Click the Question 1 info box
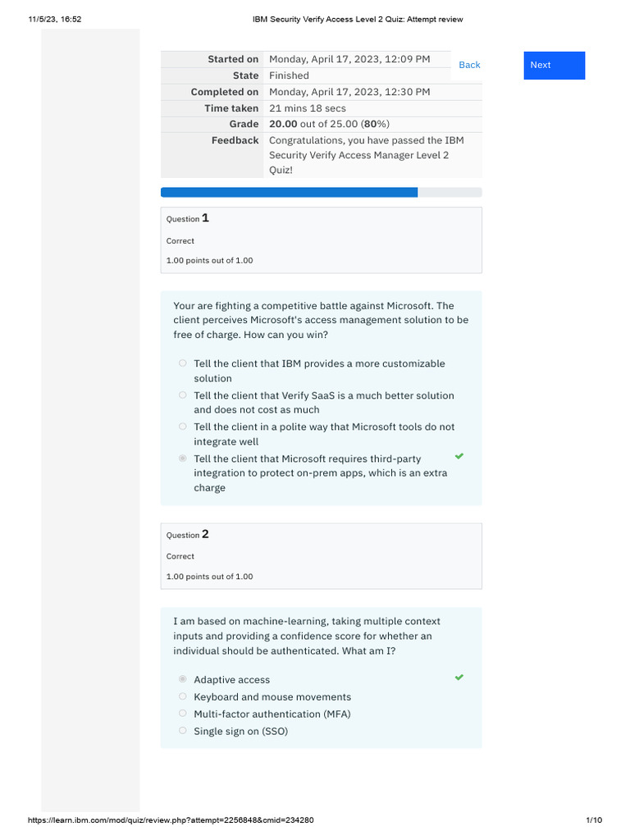This screenshot has width=630, height=840. pyautogui.click(x=321, y=240)
